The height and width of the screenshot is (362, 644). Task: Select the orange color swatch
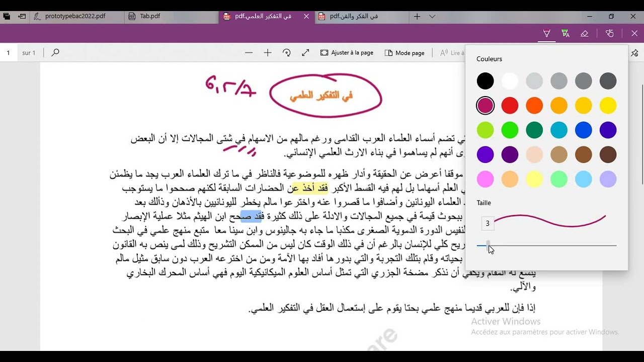[534, 106]
